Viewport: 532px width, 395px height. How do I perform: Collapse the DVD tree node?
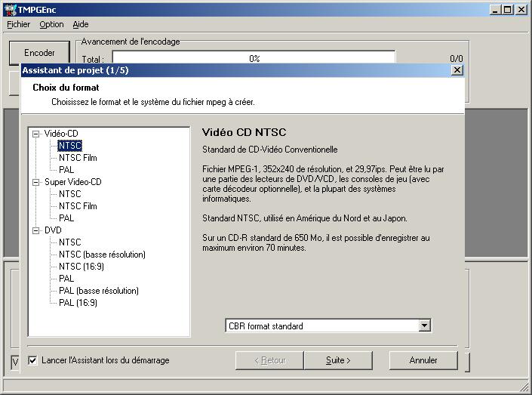pyautogui.click(x=35, y=230)
